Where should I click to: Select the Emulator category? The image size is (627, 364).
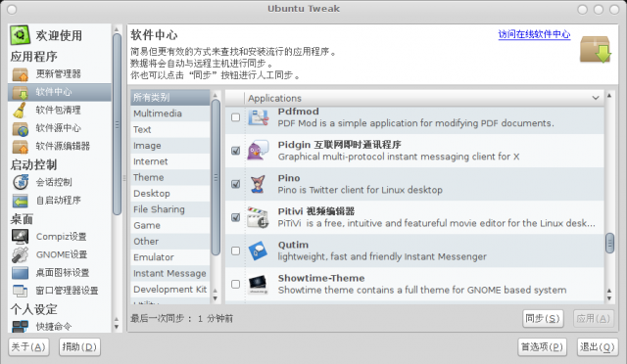click(x=169, y=257)
